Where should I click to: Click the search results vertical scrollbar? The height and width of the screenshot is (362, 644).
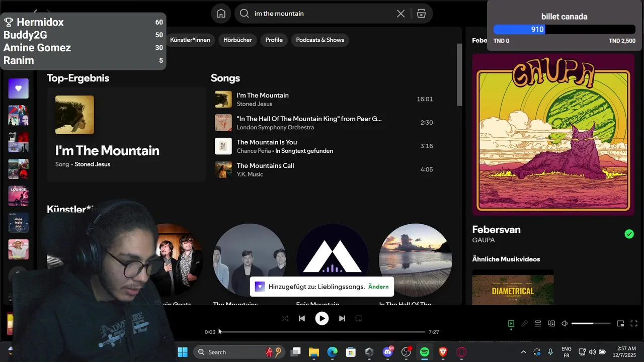point(459,74)
